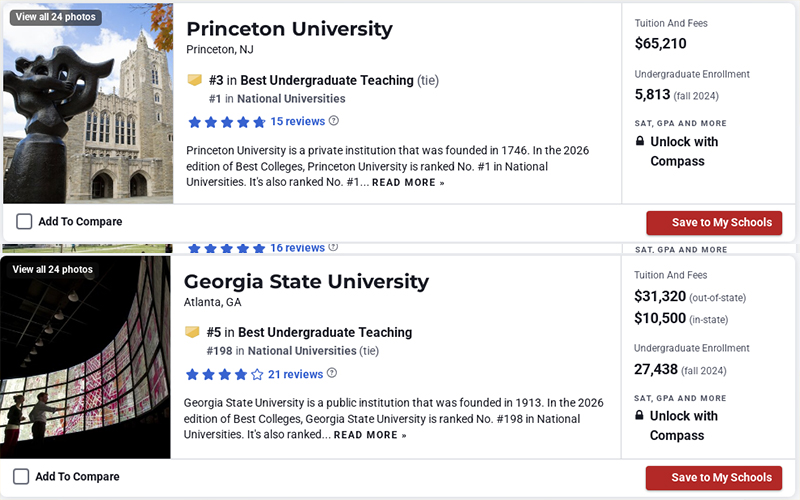Expand Princeton description with READ MORE

(408, 183)
